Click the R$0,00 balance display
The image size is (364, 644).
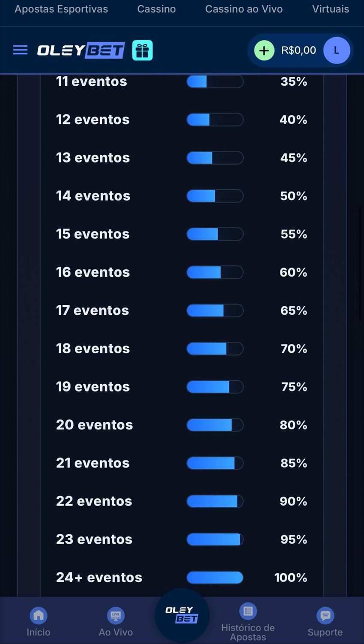298,51
